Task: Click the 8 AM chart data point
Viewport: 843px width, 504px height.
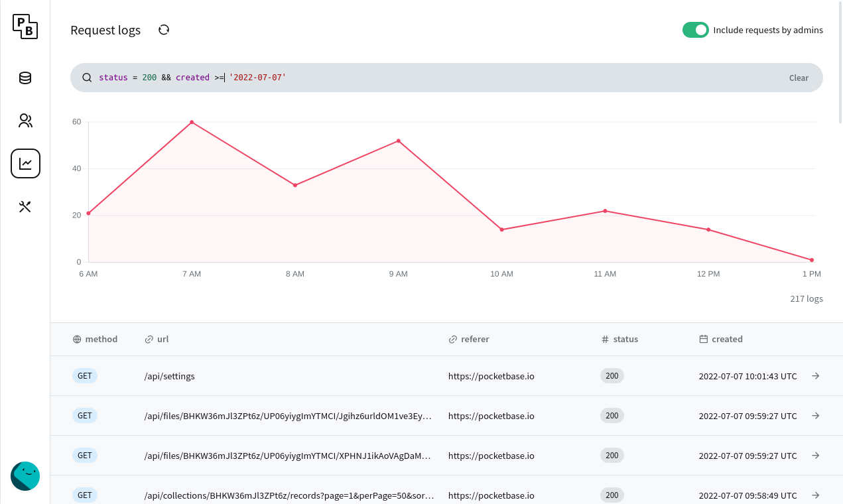Action: point(295,185)
